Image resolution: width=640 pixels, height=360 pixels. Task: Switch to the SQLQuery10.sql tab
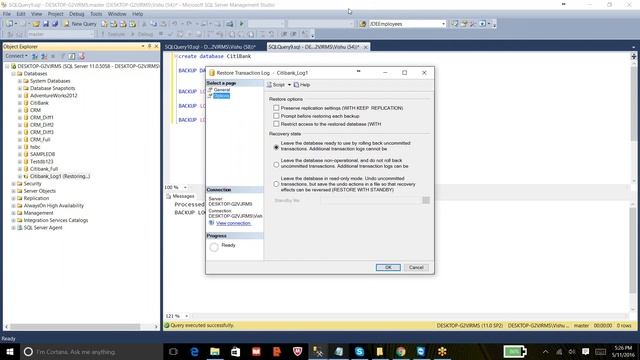pyautogui.click(x=211, y=47)
